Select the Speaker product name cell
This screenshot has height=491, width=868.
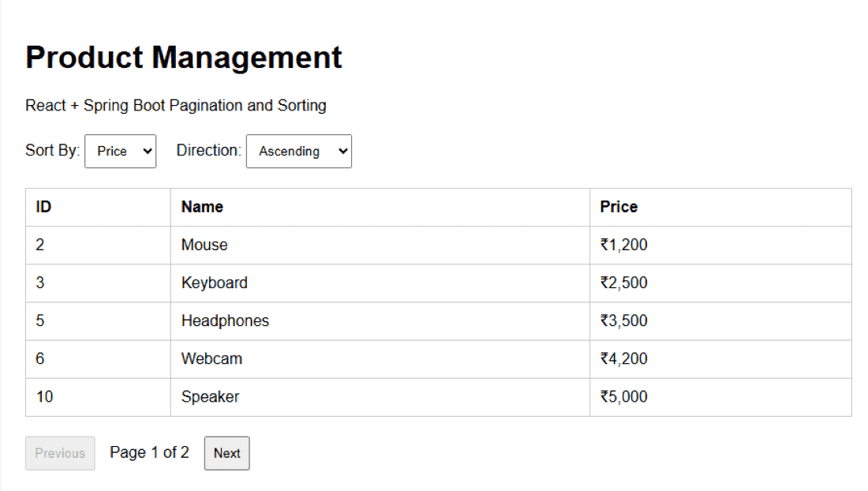pos(380,397)
